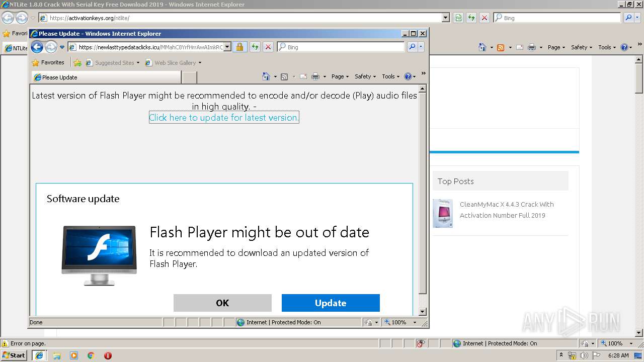
Task: Click the RSS feeds icon in popup command bar
Action: tap(284, 76)
